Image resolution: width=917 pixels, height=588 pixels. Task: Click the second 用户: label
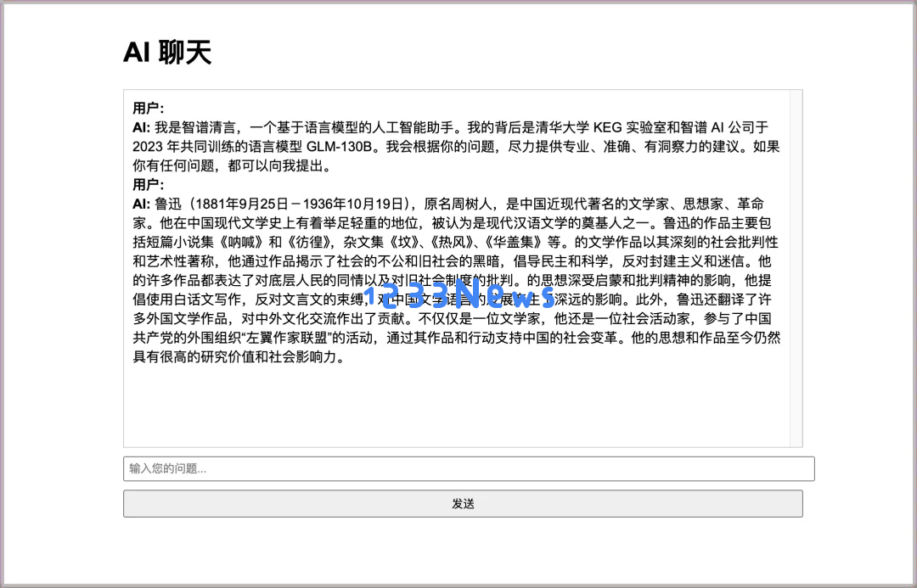point(149,185)
